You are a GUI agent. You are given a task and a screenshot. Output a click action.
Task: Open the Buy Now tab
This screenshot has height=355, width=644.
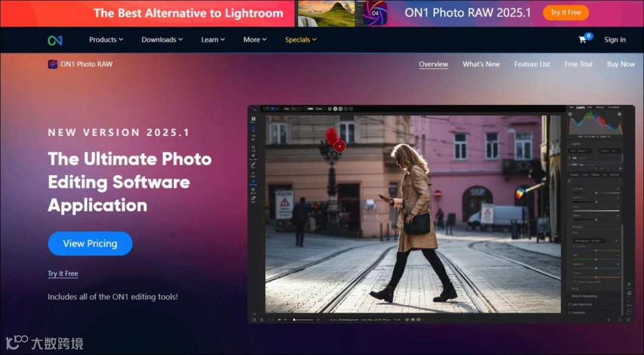tap(621, 64)
